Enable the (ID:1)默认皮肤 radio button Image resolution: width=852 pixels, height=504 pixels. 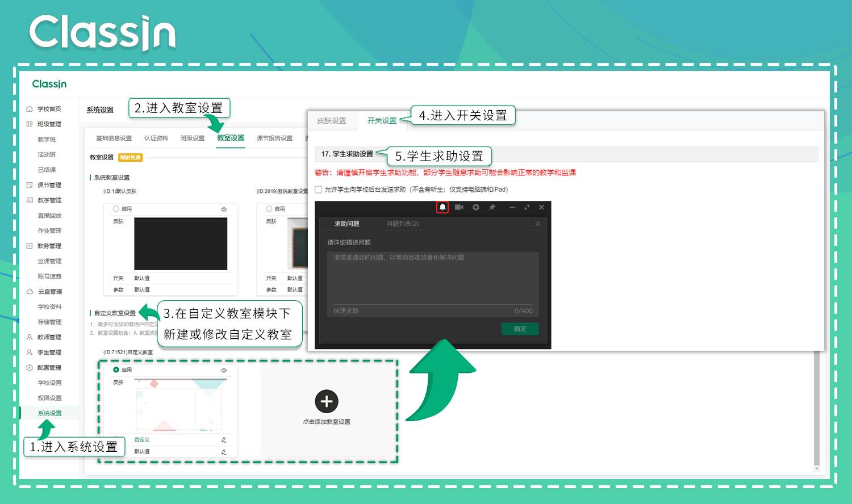116,209
